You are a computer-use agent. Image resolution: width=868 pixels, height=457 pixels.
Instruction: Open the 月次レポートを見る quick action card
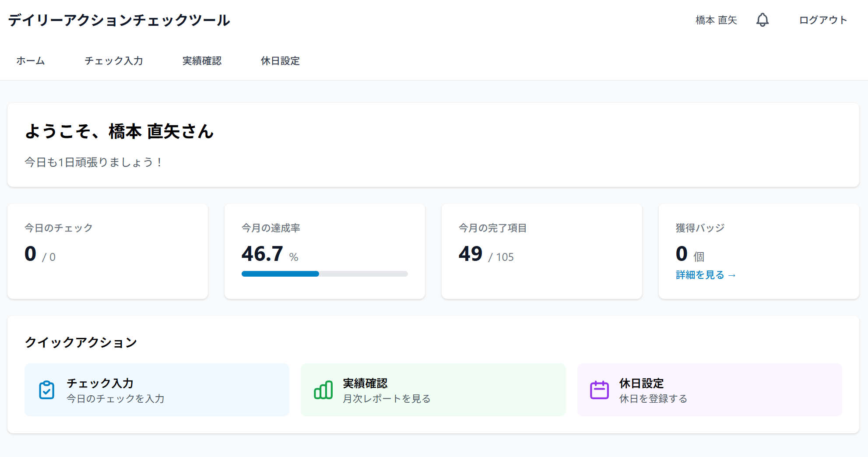point(432,390)
